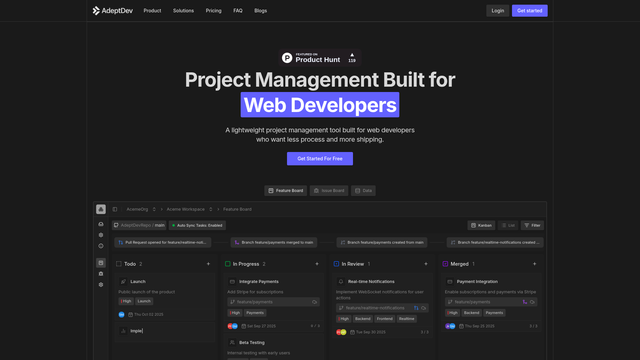
Task: Open Branch feature/payments merged to main chip
Action: pos(274,242)
